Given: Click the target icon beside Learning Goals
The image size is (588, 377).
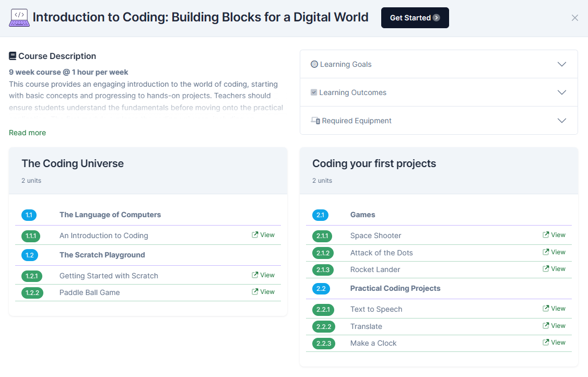Looking at the screenshot, I should click(x=314, y=64).
